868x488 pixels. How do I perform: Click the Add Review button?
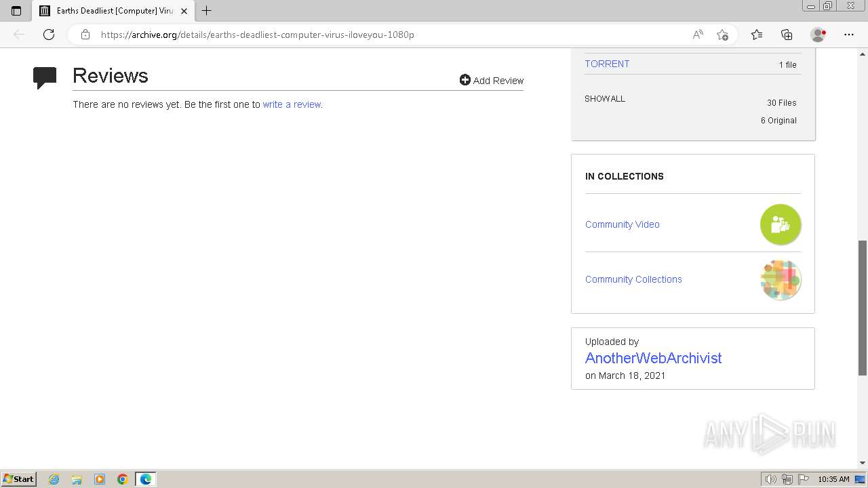492,80
